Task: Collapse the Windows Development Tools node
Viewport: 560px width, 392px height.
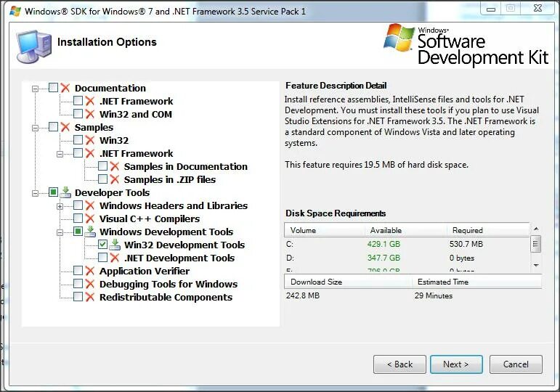Action: click(x=60, y=232)
